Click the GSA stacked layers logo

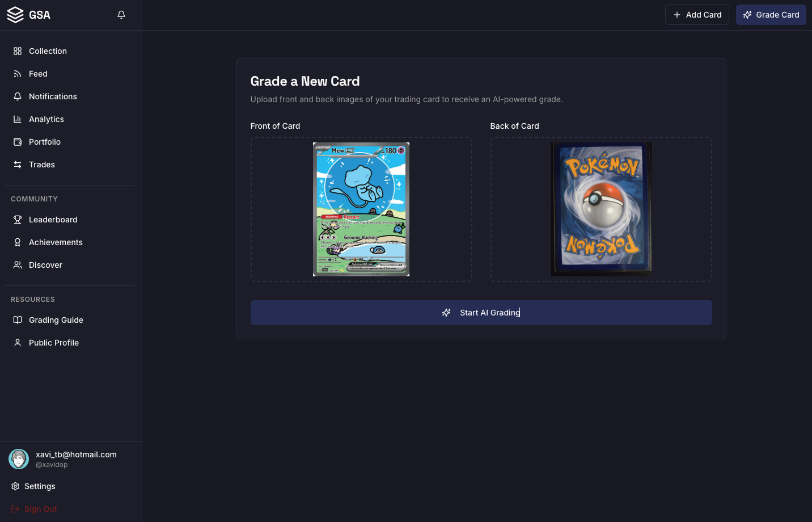coord(15,15)
